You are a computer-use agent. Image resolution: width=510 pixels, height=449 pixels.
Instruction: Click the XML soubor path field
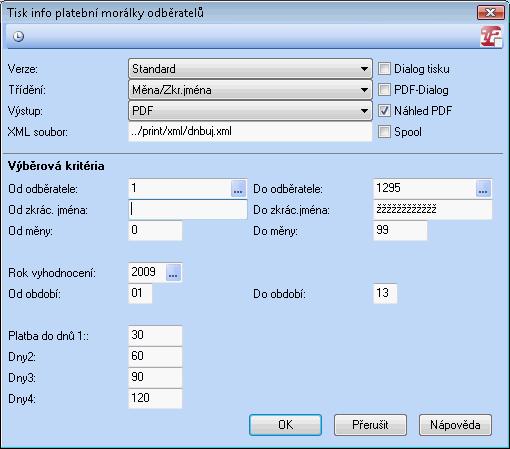(x=250, y=132)
